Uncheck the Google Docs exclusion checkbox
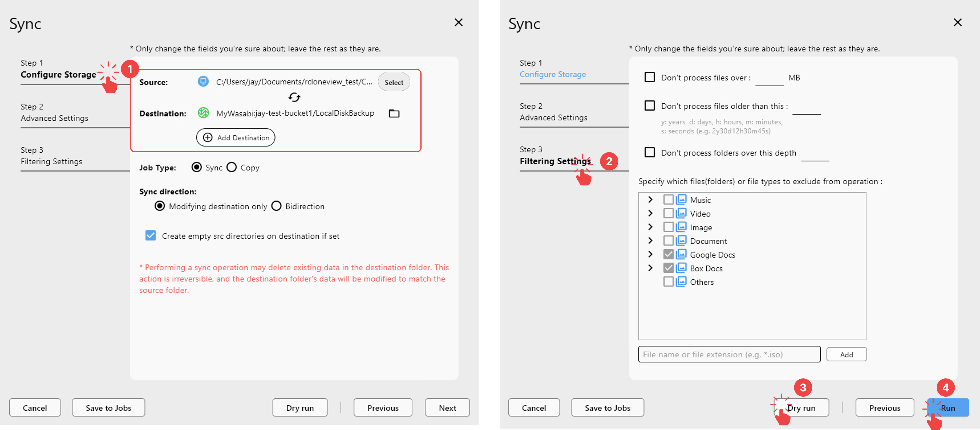980x430 pixels. click(x=669, y=254)
